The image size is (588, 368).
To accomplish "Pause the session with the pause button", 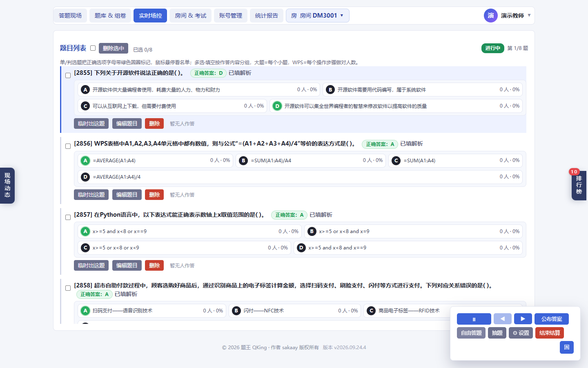I will [474, 319].
